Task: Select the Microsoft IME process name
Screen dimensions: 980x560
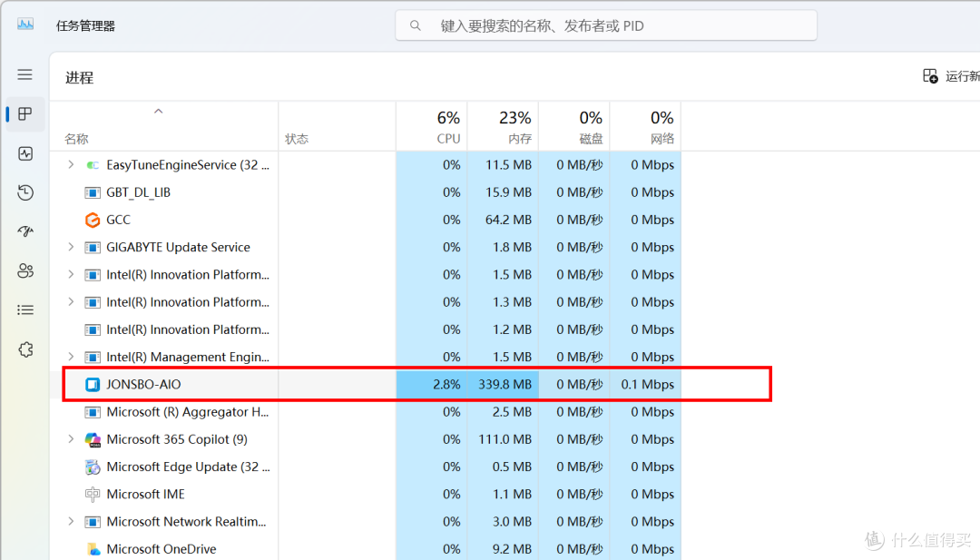Action: click(x=145, y=495)
